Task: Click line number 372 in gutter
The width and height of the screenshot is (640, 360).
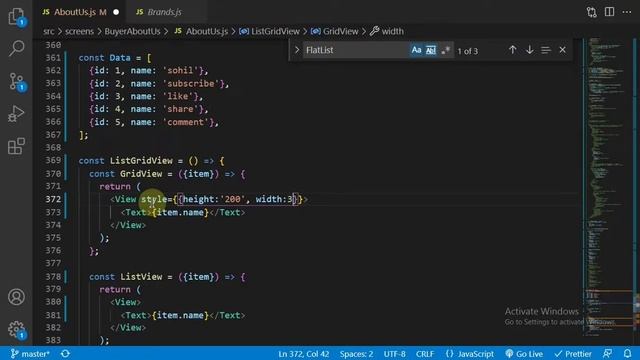Action: coord(53,199)
